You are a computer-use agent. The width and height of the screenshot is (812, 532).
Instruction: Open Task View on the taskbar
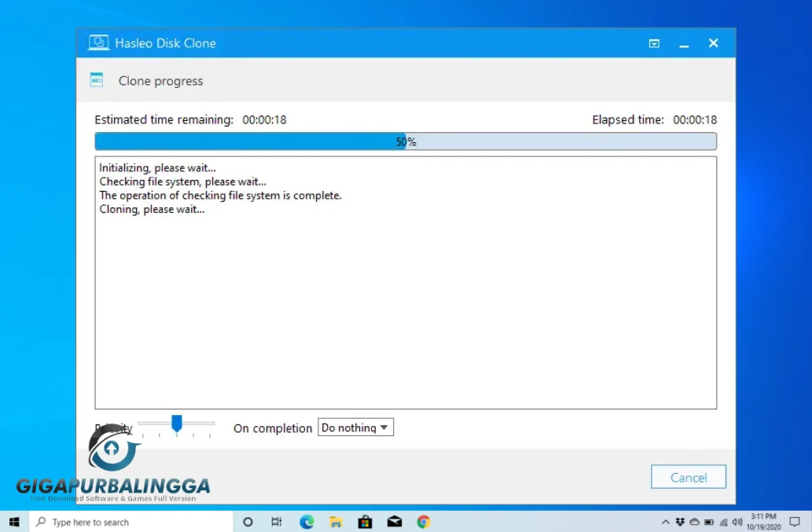tap(277, 522)
